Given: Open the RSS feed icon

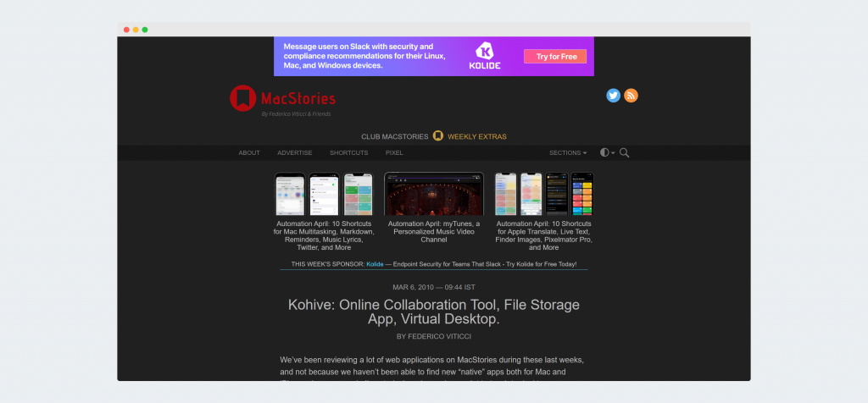Looking at the screenshot, I should (631, 96).
